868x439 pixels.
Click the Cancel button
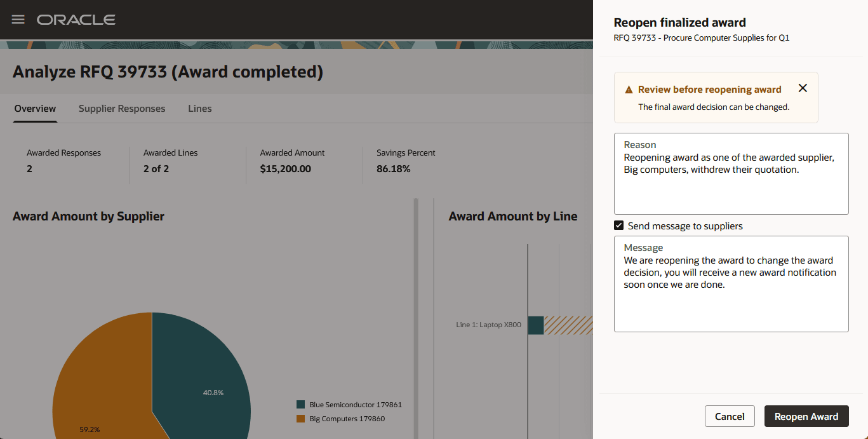pos(730,416)
